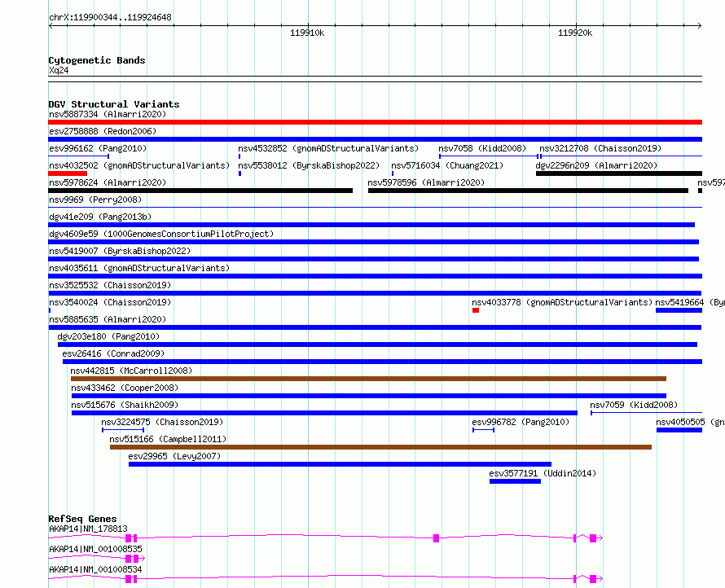Image resolution: width=725 pixels, height=588 pixels.
Task: Click the small red nsv4033778 variant bar
Action: 475,310
